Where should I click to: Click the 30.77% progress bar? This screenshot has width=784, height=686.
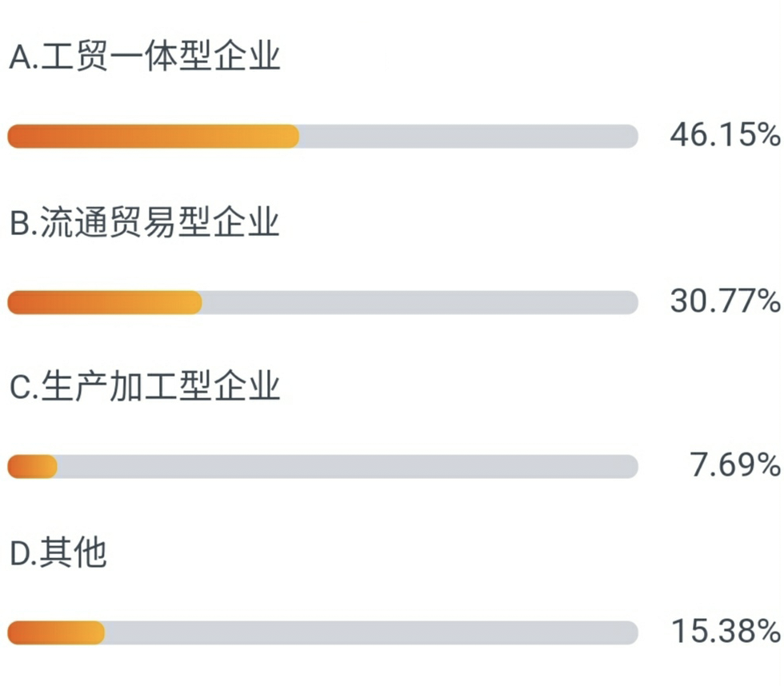point(323,303)
